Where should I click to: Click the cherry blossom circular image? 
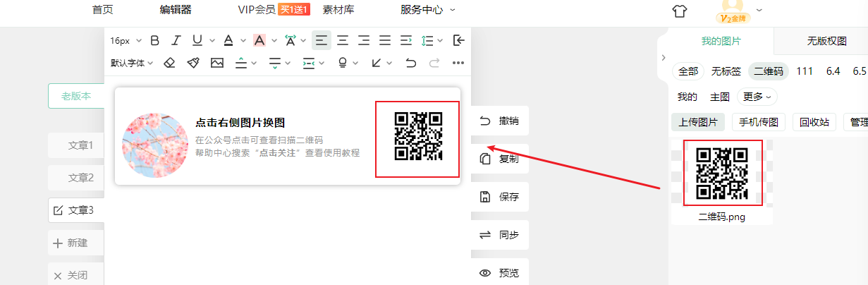coord(155,145)
